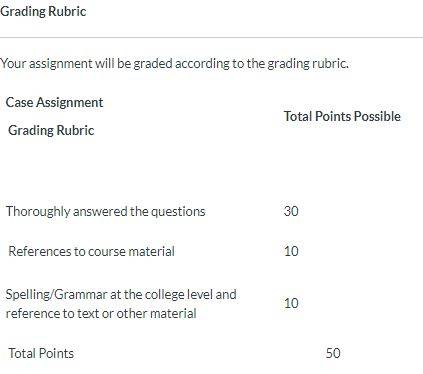Screen dimensions: 423x374
Task: Click the 10 points for References row
Action: tap(291, 251)
